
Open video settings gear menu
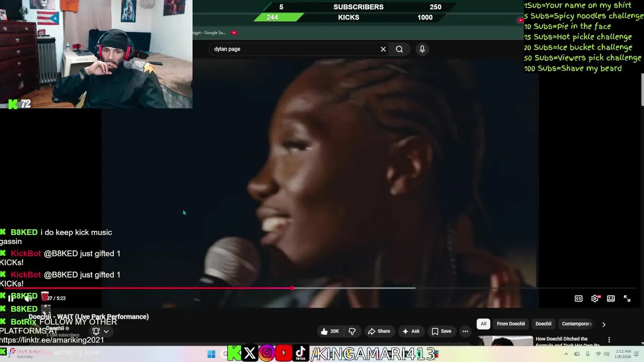pos(595,298)
